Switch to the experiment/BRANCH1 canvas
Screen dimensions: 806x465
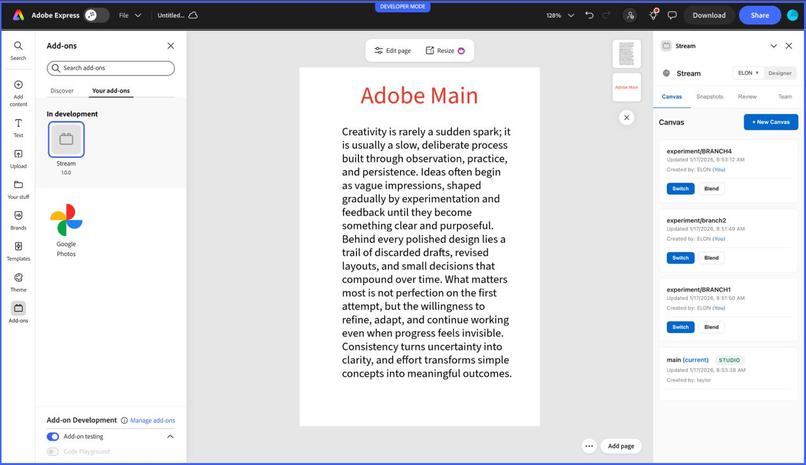click(680, 327)
